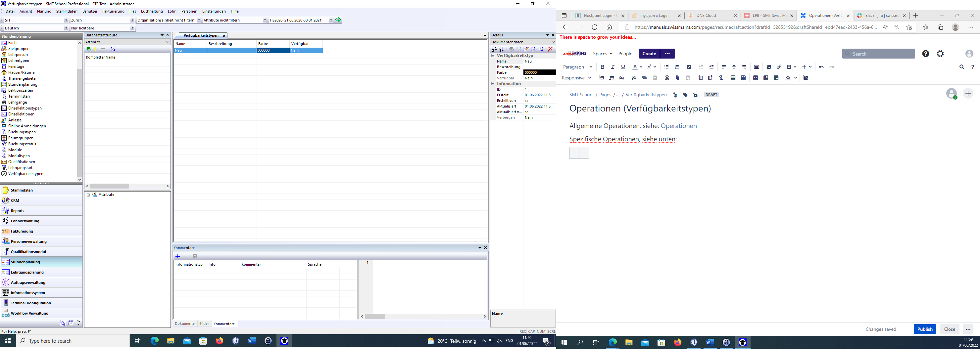Add a comment with the blue plus icon
The width and height of the screenshot is (980, 349).
click(x=178, y=256)
